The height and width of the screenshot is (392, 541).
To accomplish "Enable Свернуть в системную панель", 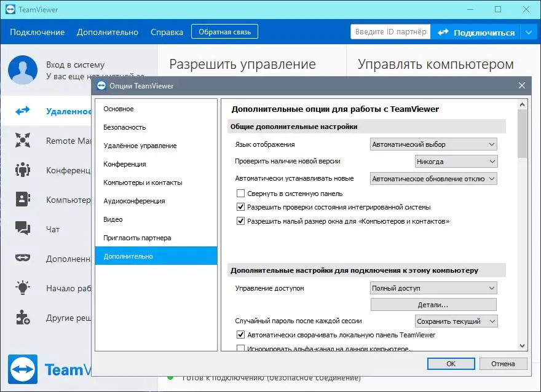I will click(241, 194).
